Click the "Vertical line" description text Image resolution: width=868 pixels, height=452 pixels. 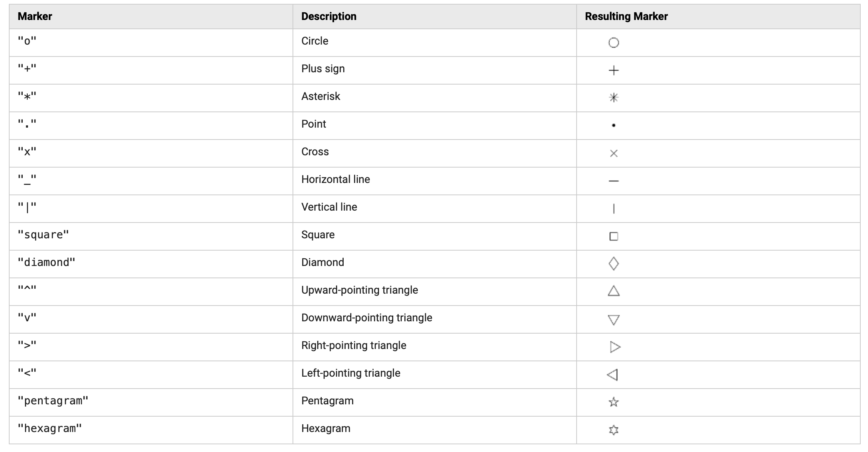point(329,207)
